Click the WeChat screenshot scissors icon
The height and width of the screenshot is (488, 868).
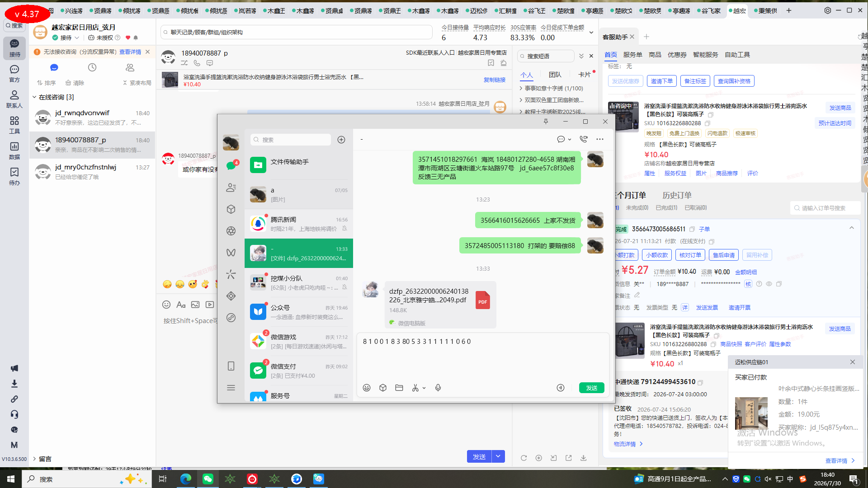(x=415, y=388)
